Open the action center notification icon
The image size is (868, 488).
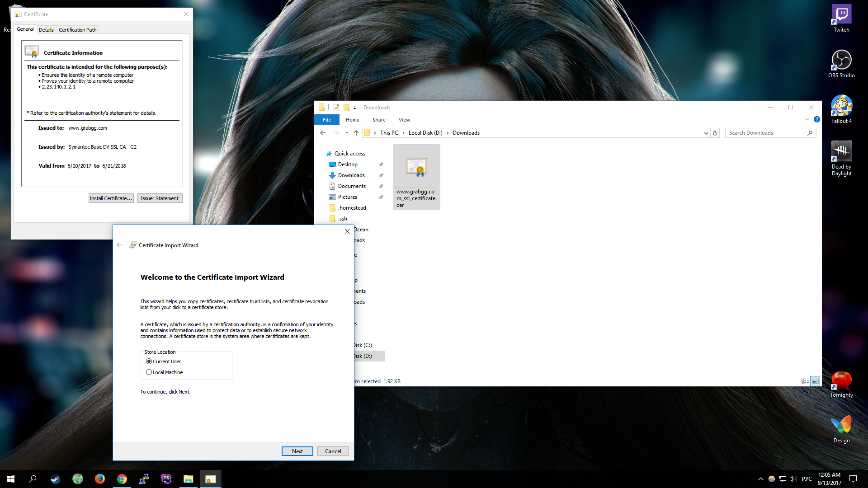[x=853, y=479]
